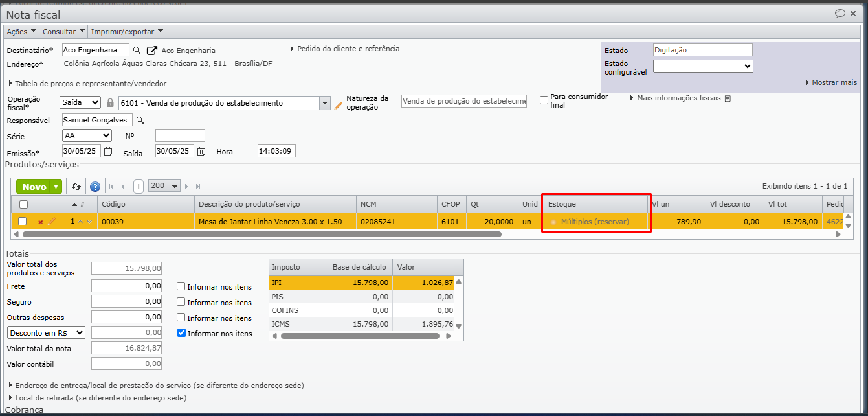Open the Múltiplos (reservar) stock link

pos(595,222)
